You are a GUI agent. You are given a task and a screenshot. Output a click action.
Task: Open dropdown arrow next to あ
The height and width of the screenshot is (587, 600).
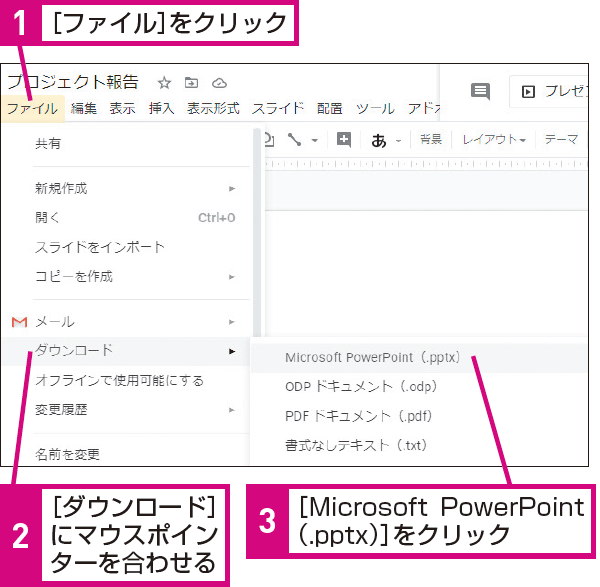pos(398,141)
